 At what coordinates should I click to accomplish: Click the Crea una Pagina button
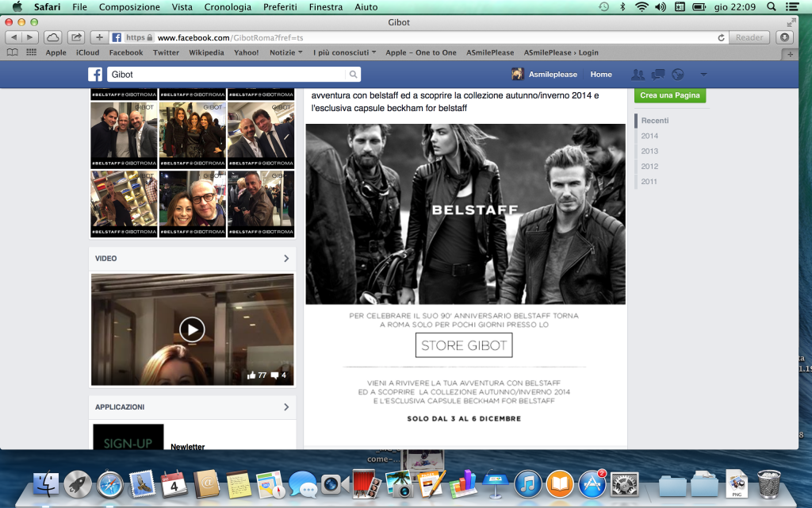(669, 95)
